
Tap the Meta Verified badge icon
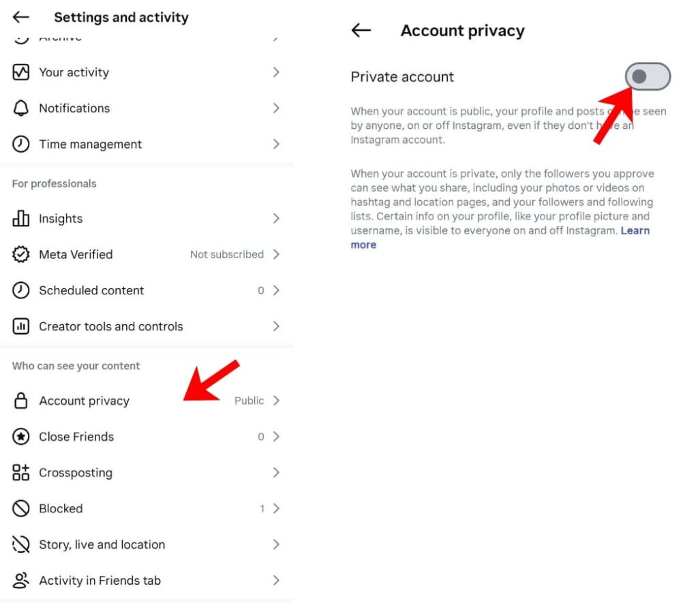(21, 255)
